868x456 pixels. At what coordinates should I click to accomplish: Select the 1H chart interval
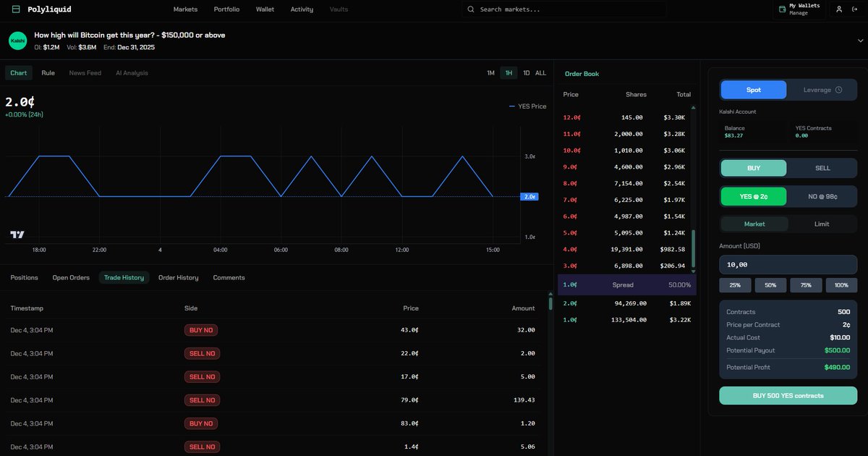coord(509,73)
